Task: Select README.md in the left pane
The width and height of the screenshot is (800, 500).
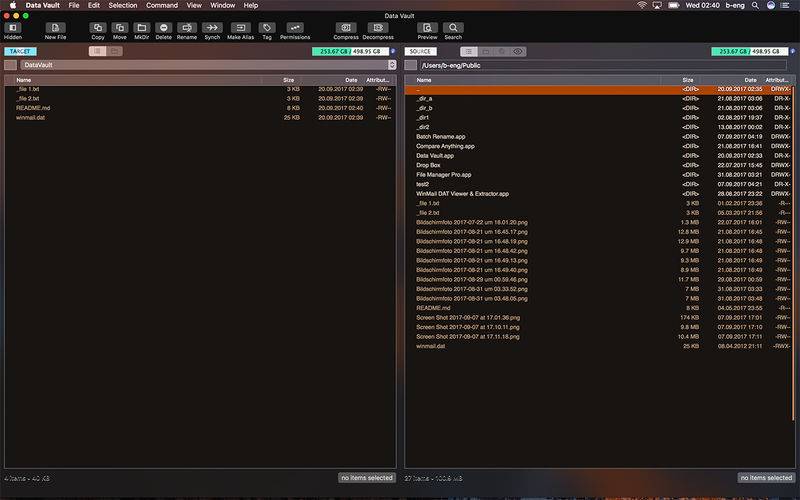Action: (x=200, y=108)
